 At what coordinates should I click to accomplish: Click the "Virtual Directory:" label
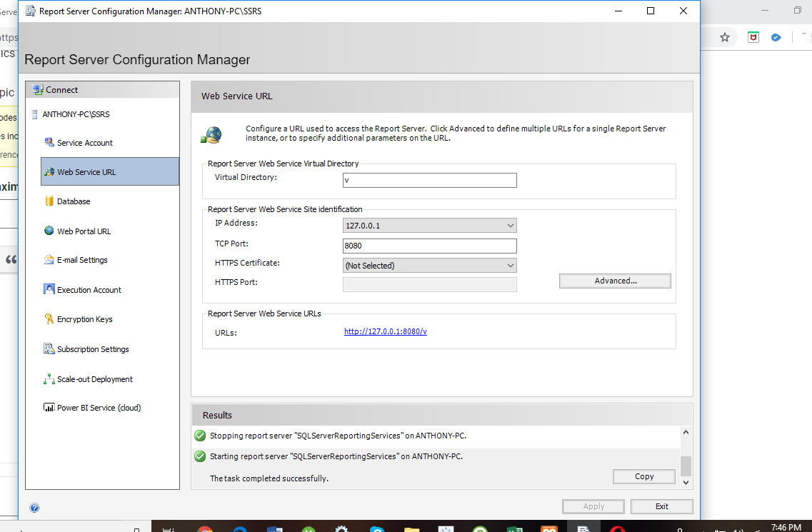(x=246, y=177)
